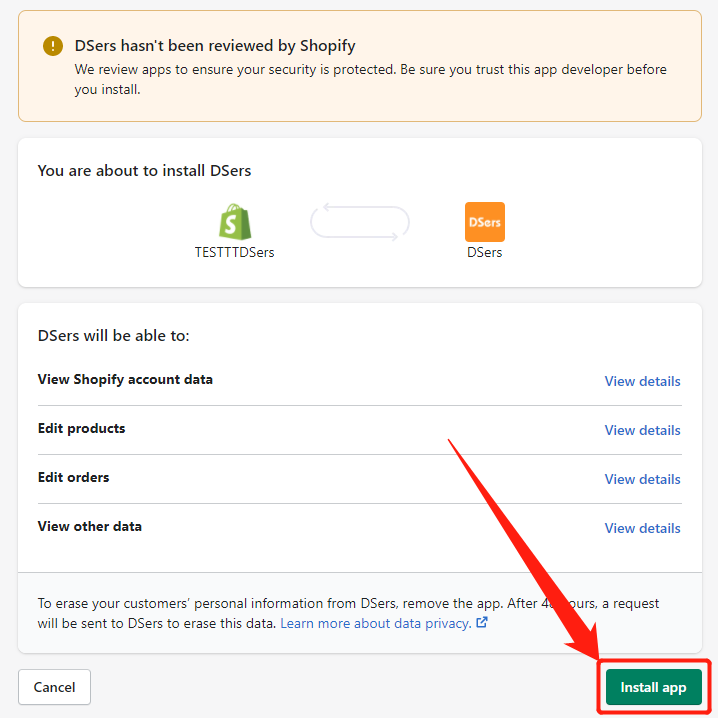
Task: Click the orange DSers app logo
Action: [x=484, y=222]
